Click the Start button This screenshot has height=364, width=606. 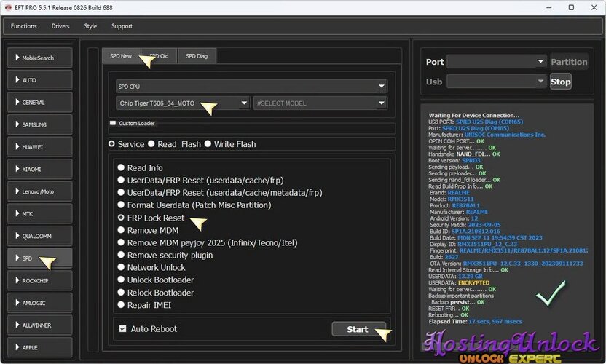[358, 329]
